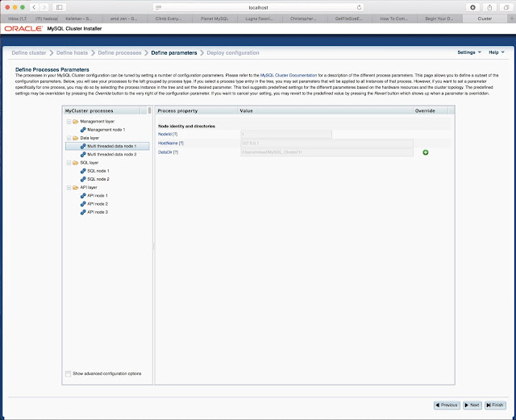Click the MyCluster processes header
The image size is (516, 420).
pos(102,111)
